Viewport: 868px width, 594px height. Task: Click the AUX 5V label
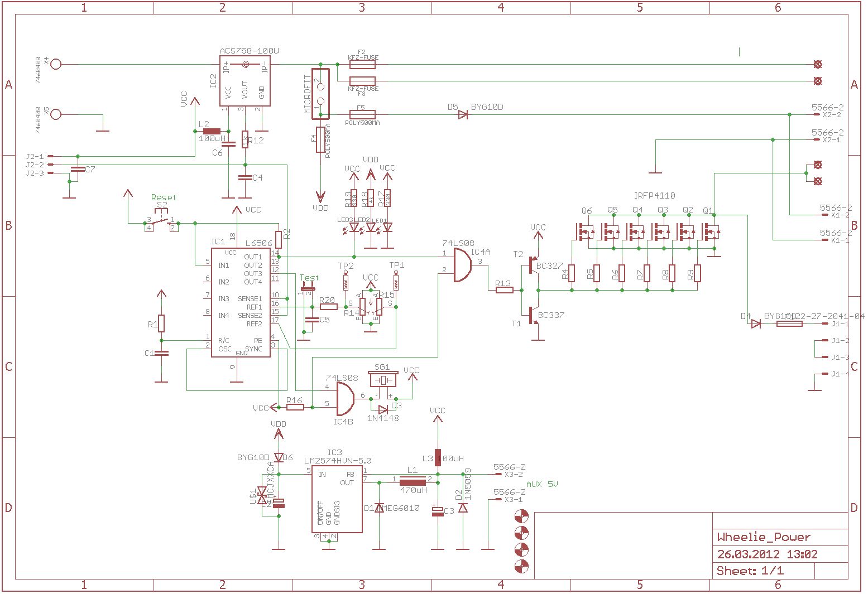542,484
